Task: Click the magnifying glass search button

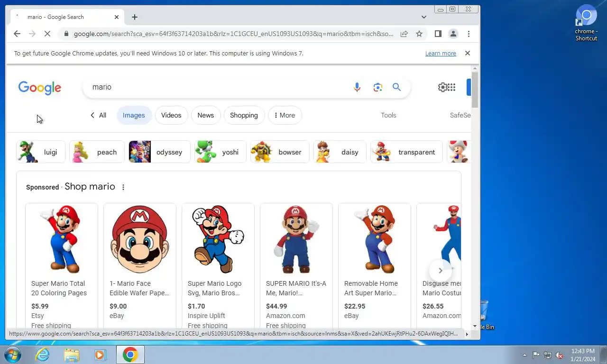Action: coord(397,87)
